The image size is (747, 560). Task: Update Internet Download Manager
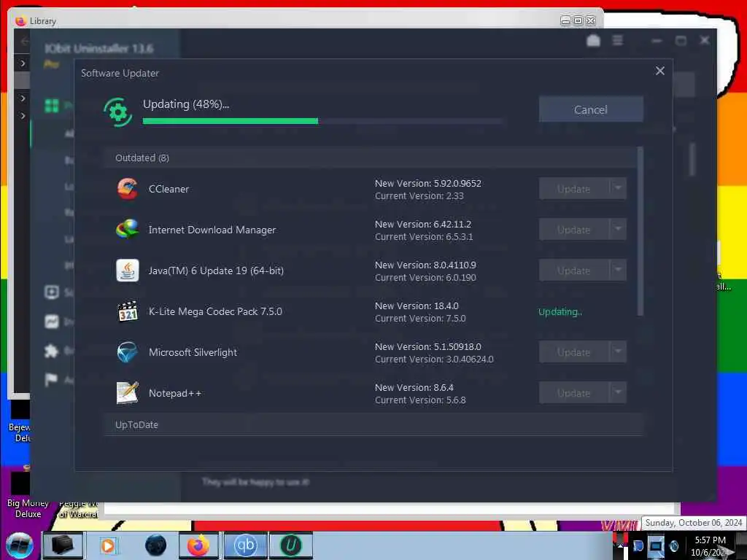click(573, 230)
